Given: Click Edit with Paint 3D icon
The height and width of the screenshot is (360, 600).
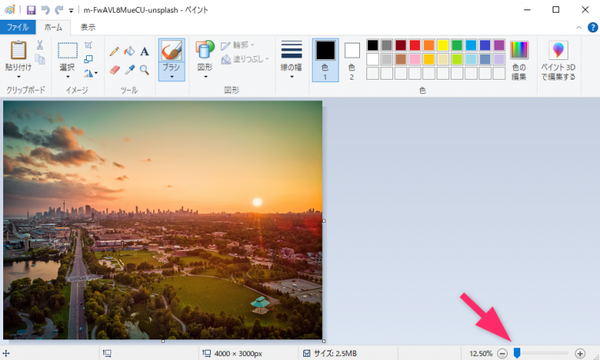Looking at the screenshot, I should 558,50.
